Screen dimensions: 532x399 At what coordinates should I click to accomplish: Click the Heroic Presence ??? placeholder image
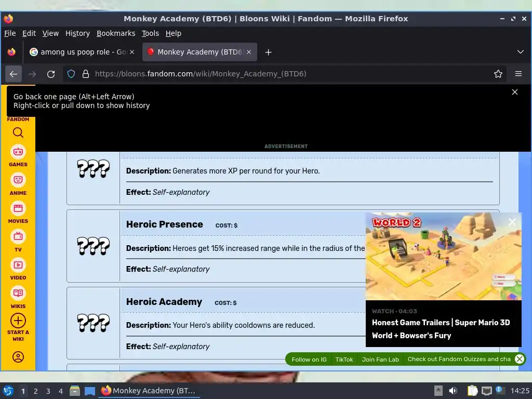pyautogui.click(x=94, y=246)
